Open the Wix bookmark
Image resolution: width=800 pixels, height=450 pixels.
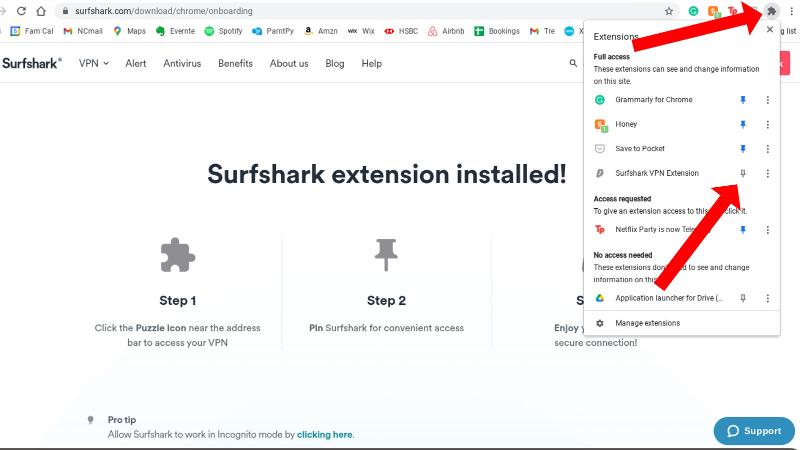pos(361,31)
